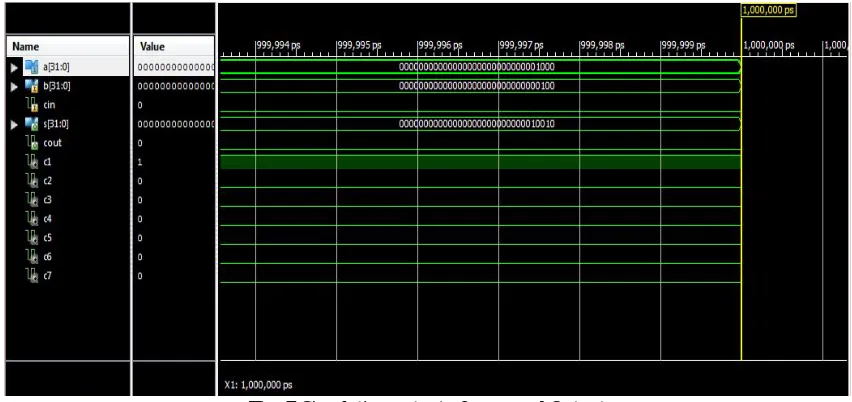Screen dimensions: 852x402
Task: Click the value cell of b[31:0]
Action: 175,86
